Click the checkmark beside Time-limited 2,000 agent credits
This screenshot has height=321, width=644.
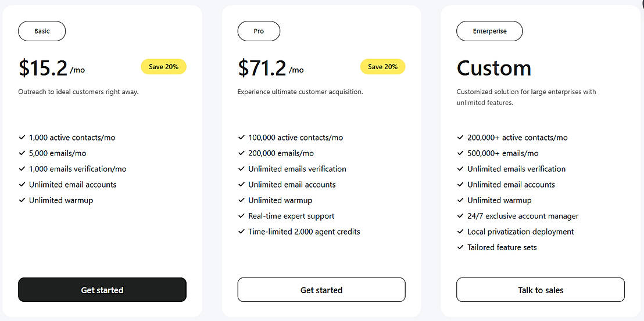(x=241, y=232)
